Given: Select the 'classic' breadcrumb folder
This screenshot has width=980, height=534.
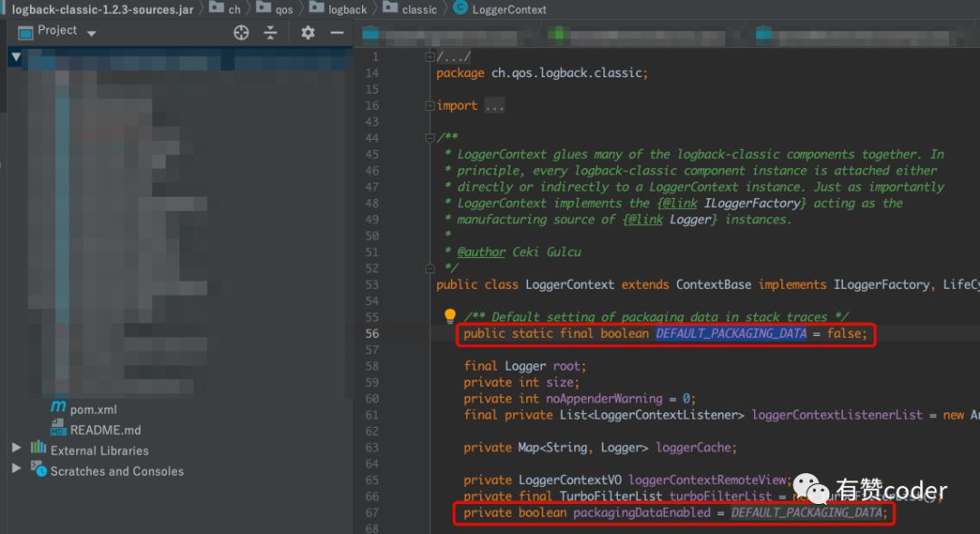Looking at the screenshot, I should 418,9.
